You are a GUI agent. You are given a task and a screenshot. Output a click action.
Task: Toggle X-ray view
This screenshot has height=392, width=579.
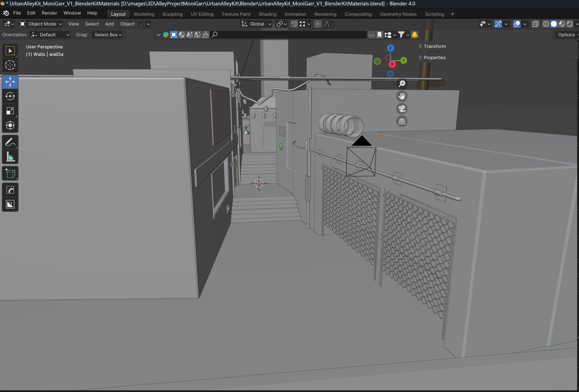click(535, 24)
